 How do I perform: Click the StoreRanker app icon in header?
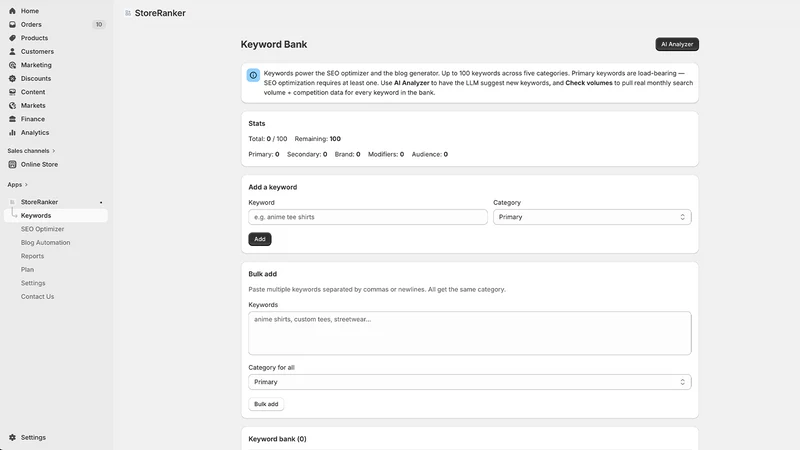coord(128,13)
